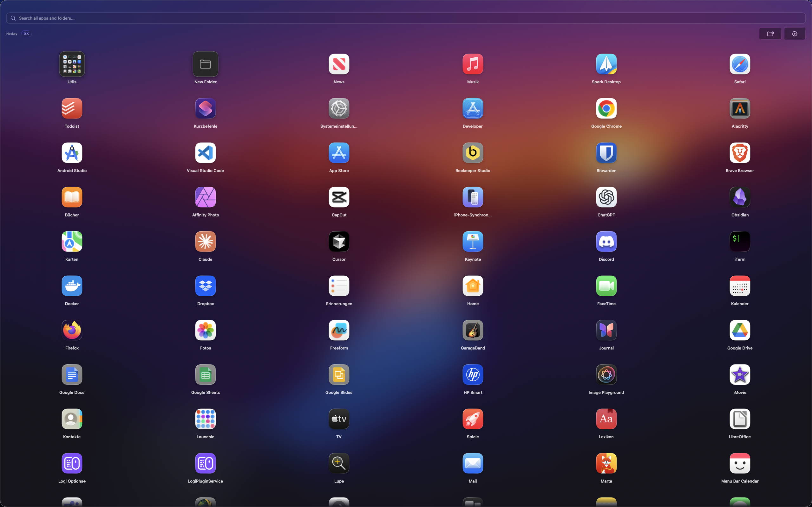The width and height of the screenshot is (812, 507).
Task: Click the new folder button top right
Action: [770, 34]
